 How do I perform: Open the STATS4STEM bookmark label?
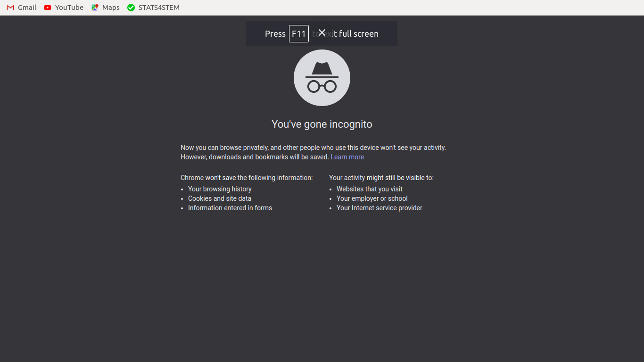(159, 8)
